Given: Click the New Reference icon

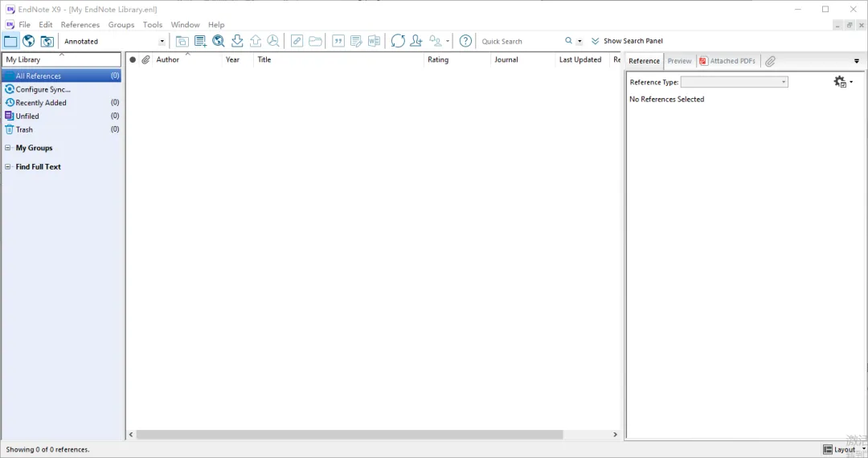Looking at the screenshot, I should tap(200, 41).
